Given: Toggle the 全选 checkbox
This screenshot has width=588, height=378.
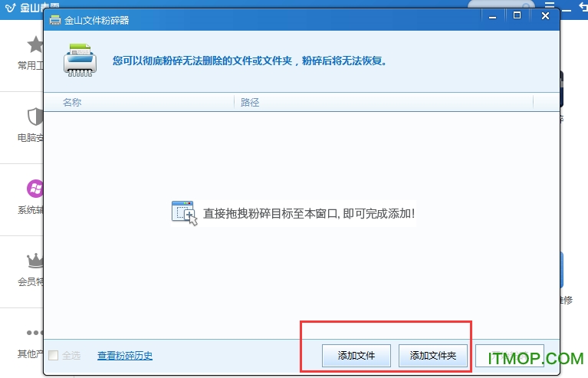Looking at the screenshot, I should [53, 355].
